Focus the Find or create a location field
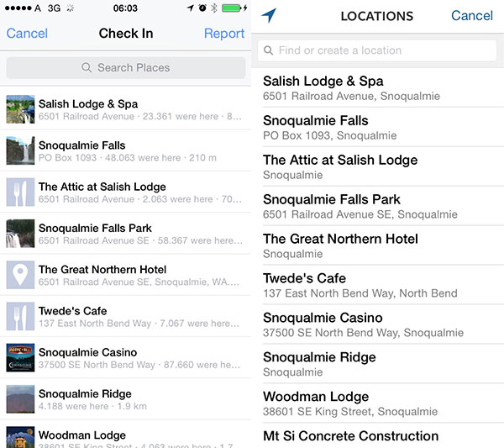The width and height of the screenshot is (504, 448). (x=377, y=50)
